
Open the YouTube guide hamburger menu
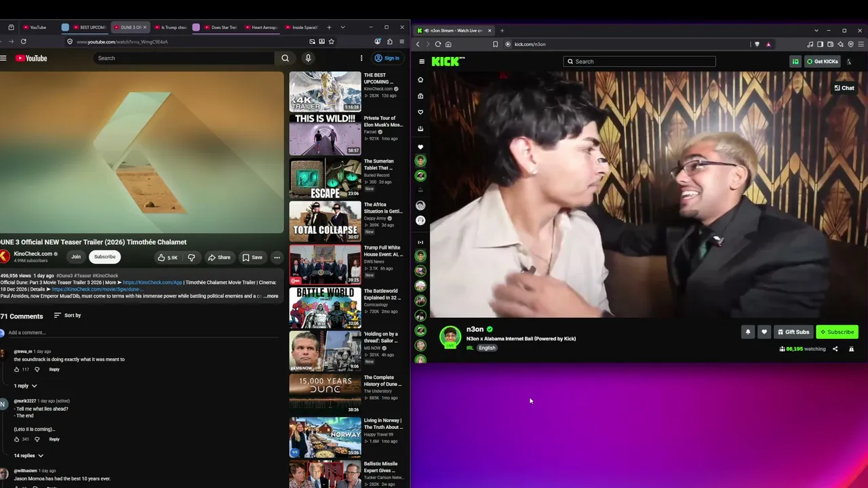pyautogui.click(x=3, y=58)
